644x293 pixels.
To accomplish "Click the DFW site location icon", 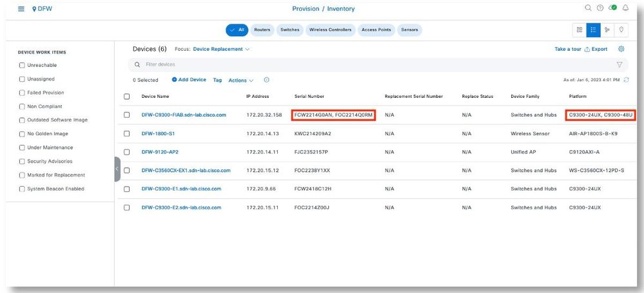I will (34, 8).
